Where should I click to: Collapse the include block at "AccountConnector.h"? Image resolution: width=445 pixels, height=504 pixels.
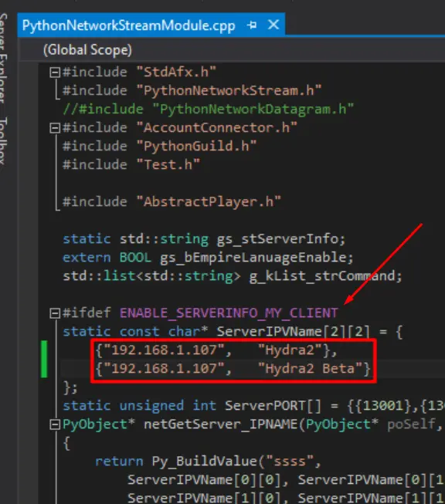55,128
